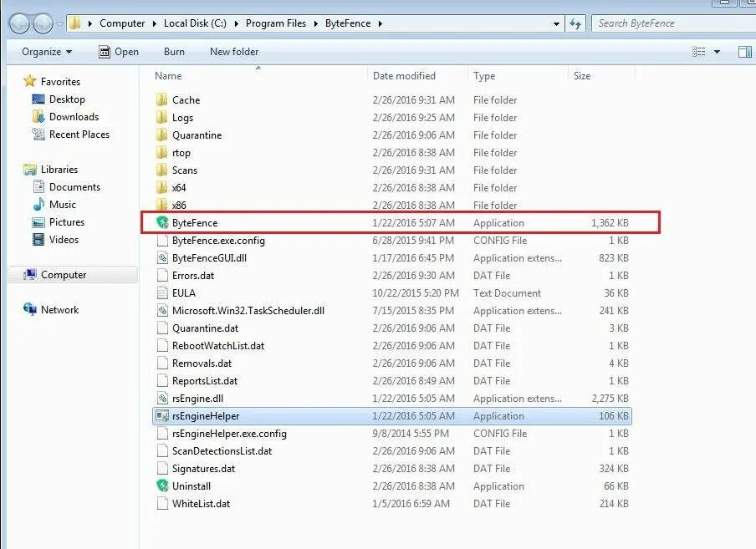Click the Recent Places icon in the sidebar
The height and width of the screenshot is (549, 756).
pos(38,135)
